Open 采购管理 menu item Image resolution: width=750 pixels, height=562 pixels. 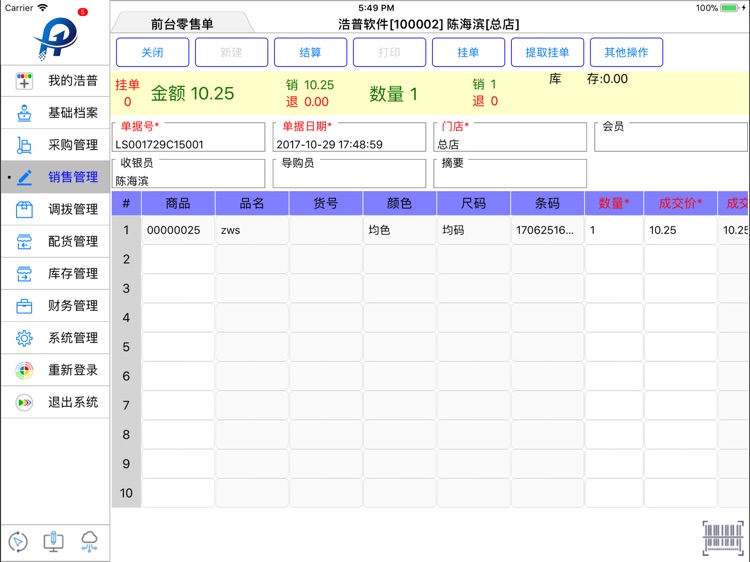tap(55, 145)
